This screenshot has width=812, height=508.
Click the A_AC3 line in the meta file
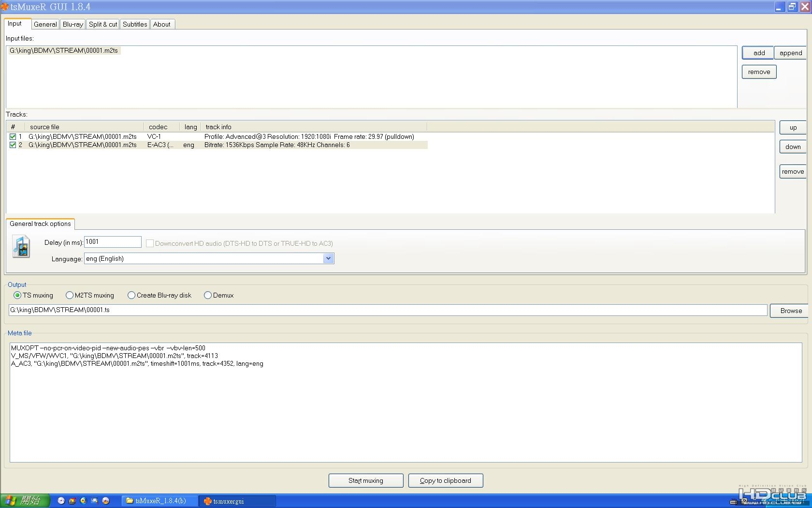point(137,363)
